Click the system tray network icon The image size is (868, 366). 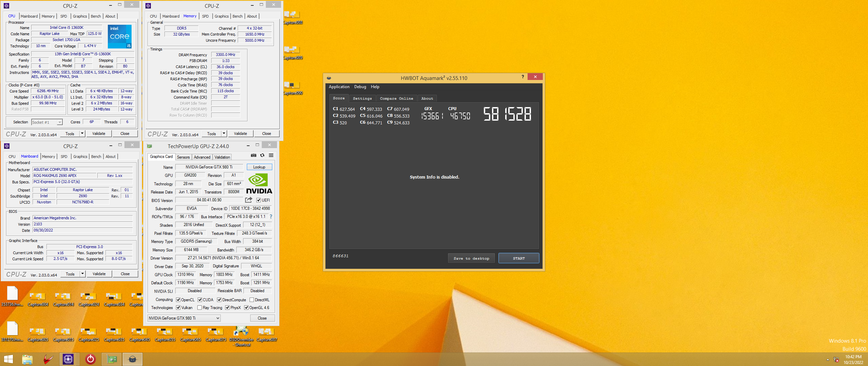click(836, 360)
